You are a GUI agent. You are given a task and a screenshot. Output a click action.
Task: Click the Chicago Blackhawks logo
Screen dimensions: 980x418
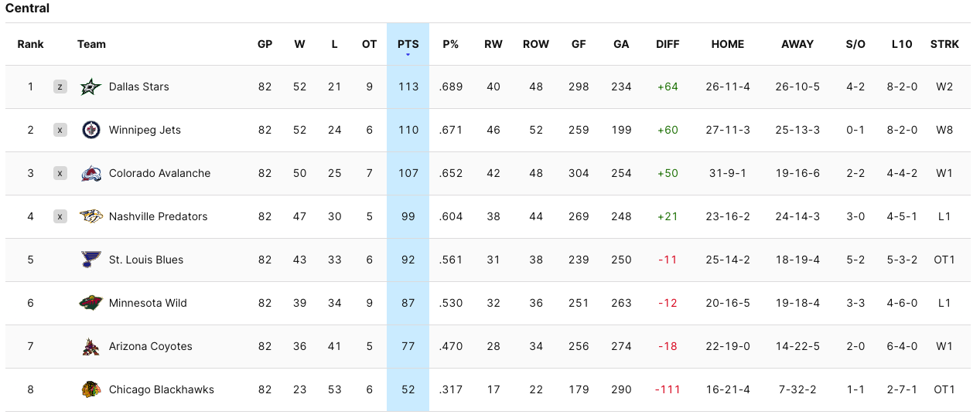tap(91, 389)
